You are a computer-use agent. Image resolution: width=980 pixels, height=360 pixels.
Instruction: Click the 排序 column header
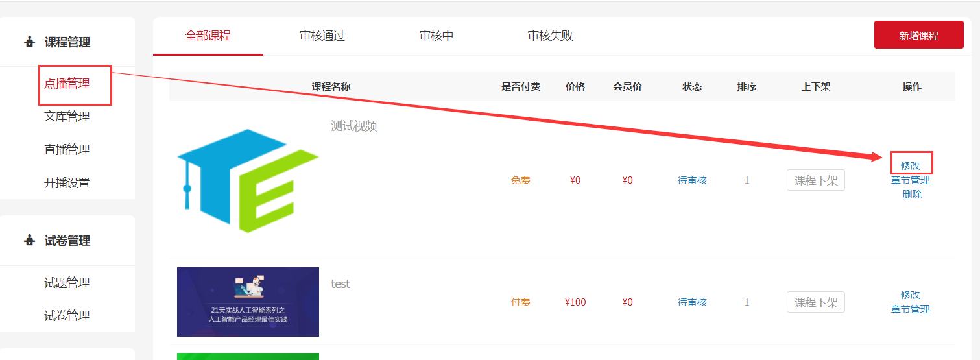(747, 86)
